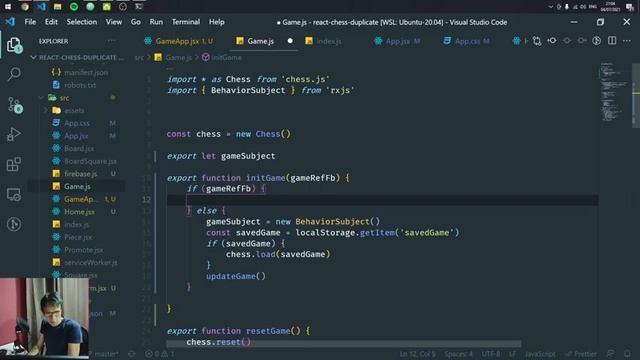This screenshot has width=640, height=360.
Task: Click the Game.js breadcrumb segment
Action: pyautogui.click(x=173, y=58)
